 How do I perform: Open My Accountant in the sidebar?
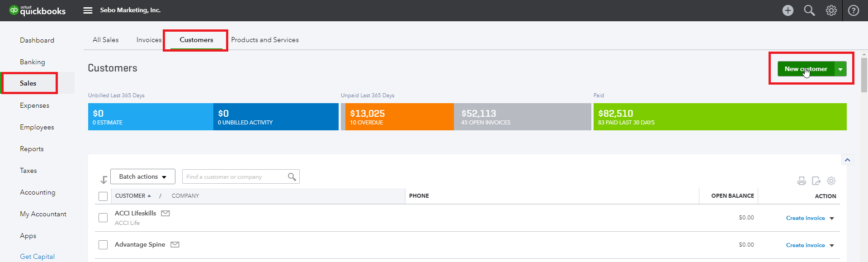(x=43, y=214)
